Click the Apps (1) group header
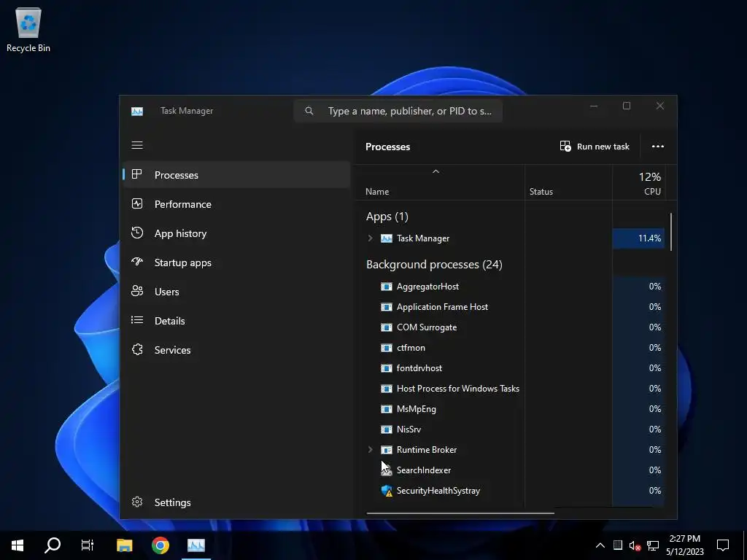 [x=387, y=217]
